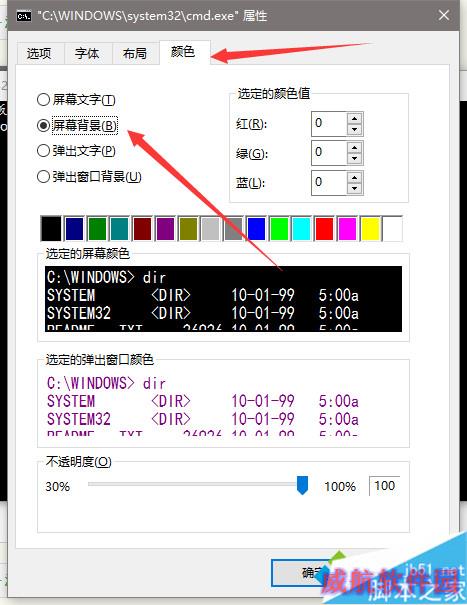467x605 pixels.
Task: Click the 确定 button
Action: point(313,572)
